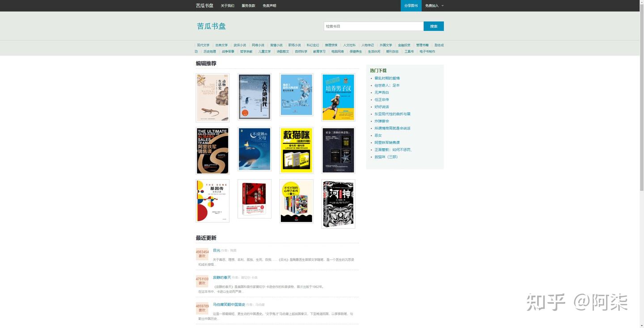The height and width of the screenshot is (328, 644).
Task: Open 关于我们 in the top navigation
Action: tap(228, 6)
